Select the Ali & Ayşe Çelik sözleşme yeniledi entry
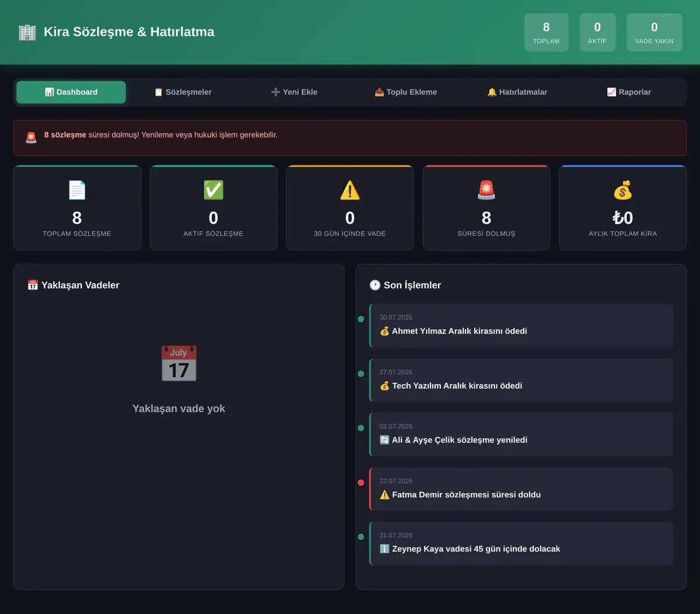The height and width of the screenshot is (614, 700). [x=521, y=435]
